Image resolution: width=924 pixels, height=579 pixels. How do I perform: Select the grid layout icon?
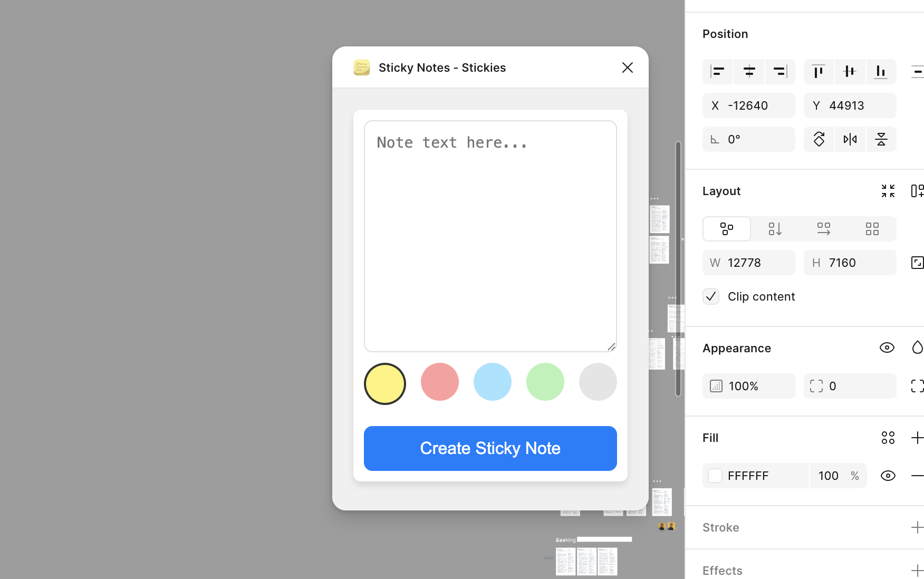tap(872, 229)
